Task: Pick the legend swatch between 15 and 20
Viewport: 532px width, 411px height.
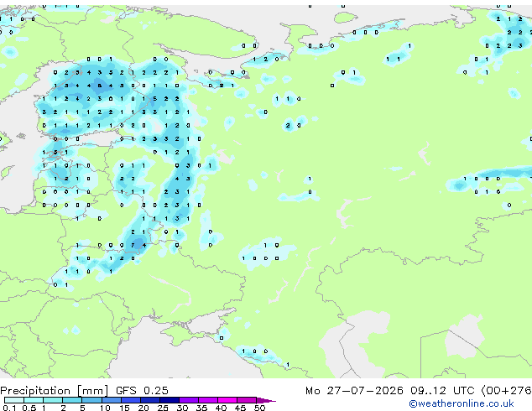Action: click(131, 400)
